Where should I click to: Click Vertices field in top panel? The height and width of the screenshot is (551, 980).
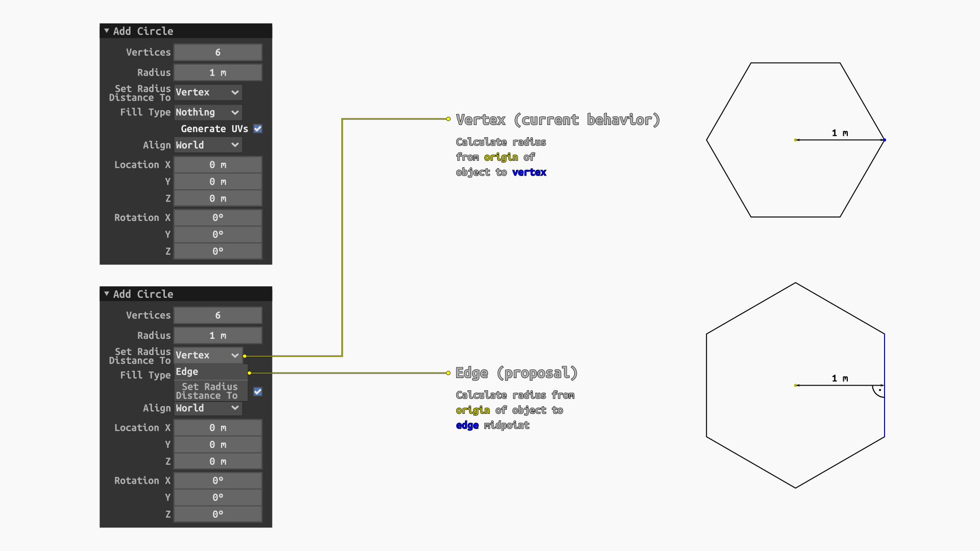pyautogui.click(x=218, y=52)
